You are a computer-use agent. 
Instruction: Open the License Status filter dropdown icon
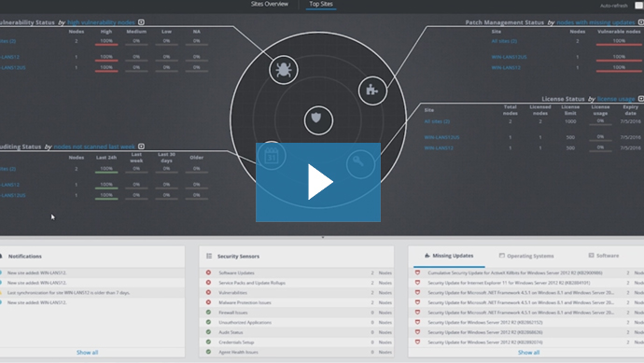pos(640,99)
